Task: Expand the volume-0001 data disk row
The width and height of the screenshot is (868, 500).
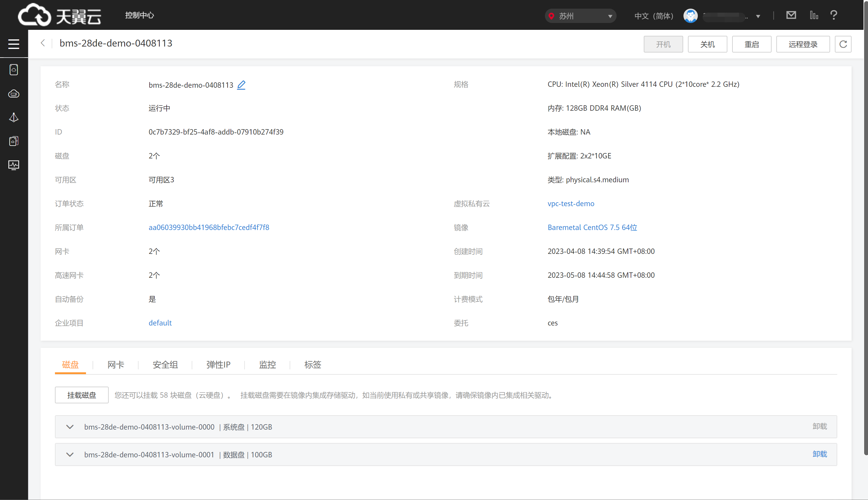Action: point(70,455)
